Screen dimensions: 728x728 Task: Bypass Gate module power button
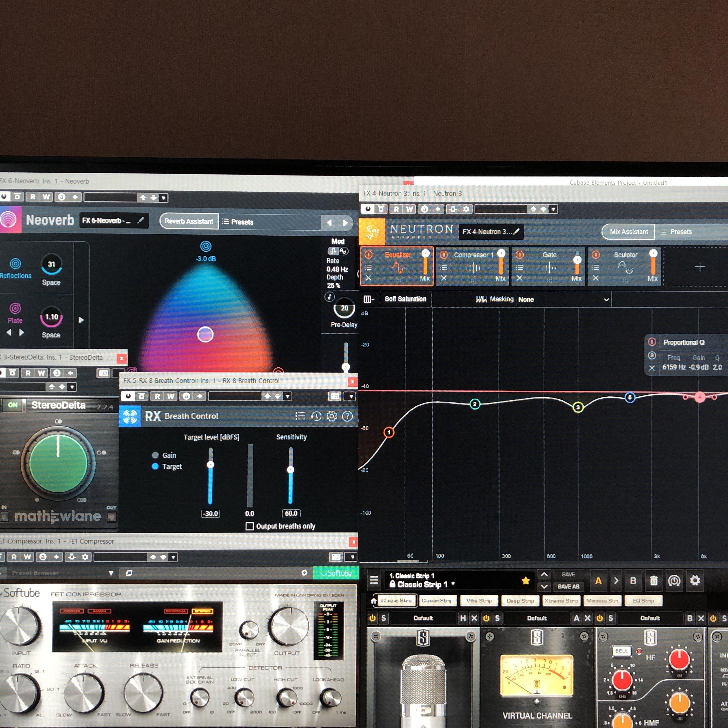click(520, 255)
